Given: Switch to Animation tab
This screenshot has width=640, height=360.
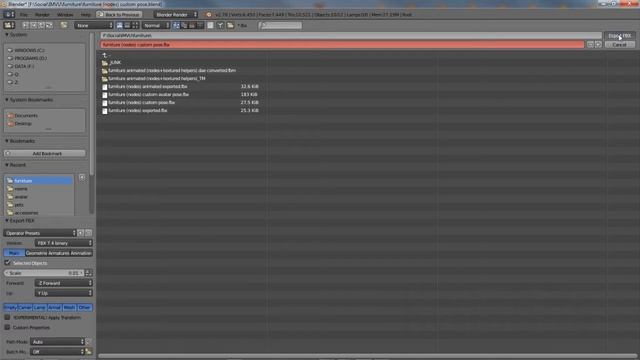Looking at the screenshot, I should pos(81,253).
